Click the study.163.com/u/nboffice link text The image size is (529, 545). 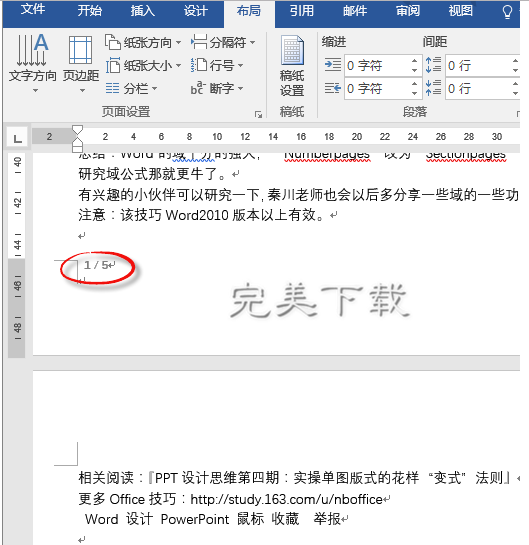pos(287,499)
